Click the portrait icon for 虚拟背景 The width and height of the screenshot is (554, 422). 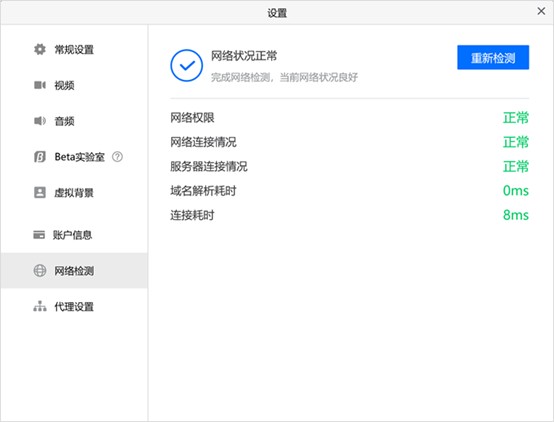point(40,192)
